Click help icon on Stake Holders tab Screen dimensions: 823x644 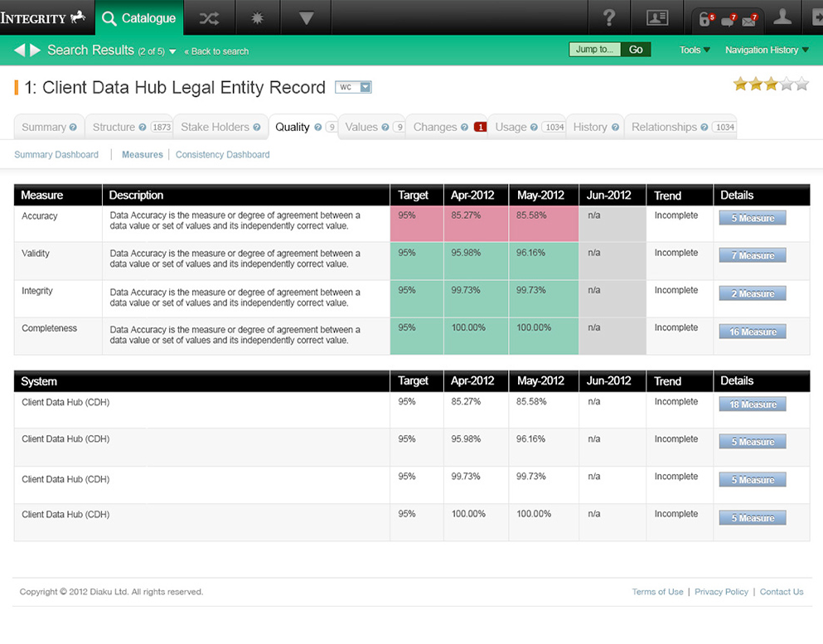257,127
